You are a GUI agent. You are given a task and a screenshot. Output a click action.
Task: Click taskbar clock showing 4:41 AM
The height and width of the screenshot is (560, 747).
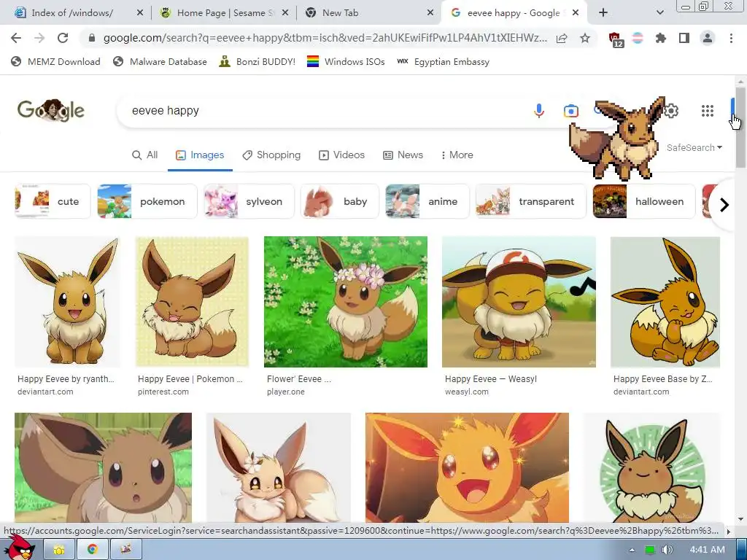click(x=707, y=550)
